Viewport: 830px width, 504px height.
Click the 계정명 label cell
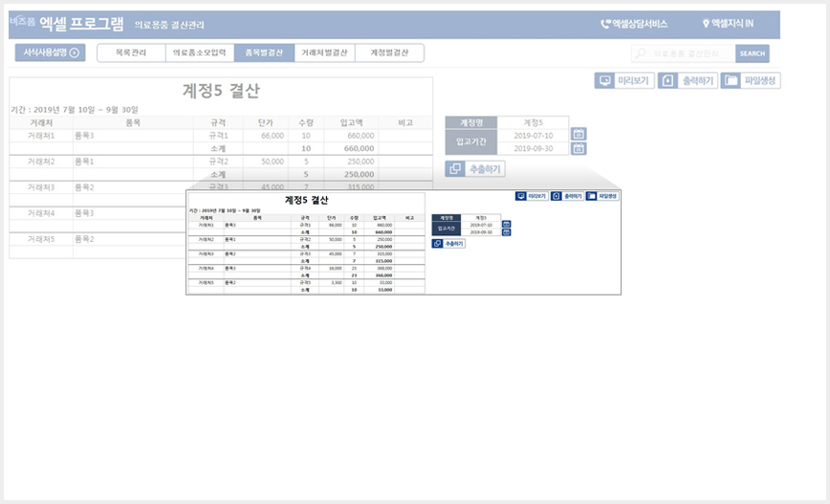pyautogui.click(x=471, y=122)
